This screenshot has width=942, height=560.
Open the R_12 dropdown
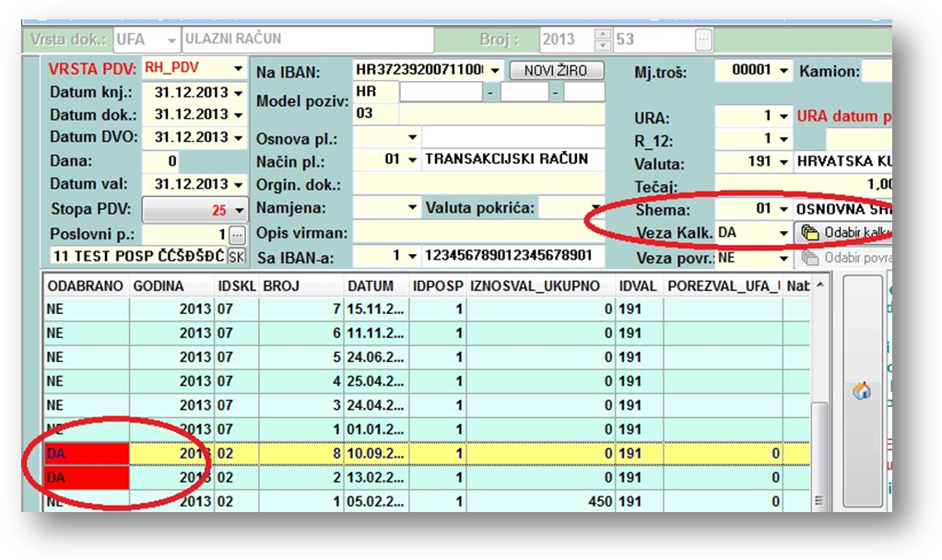pyautogui.click(x=783, y=139)
